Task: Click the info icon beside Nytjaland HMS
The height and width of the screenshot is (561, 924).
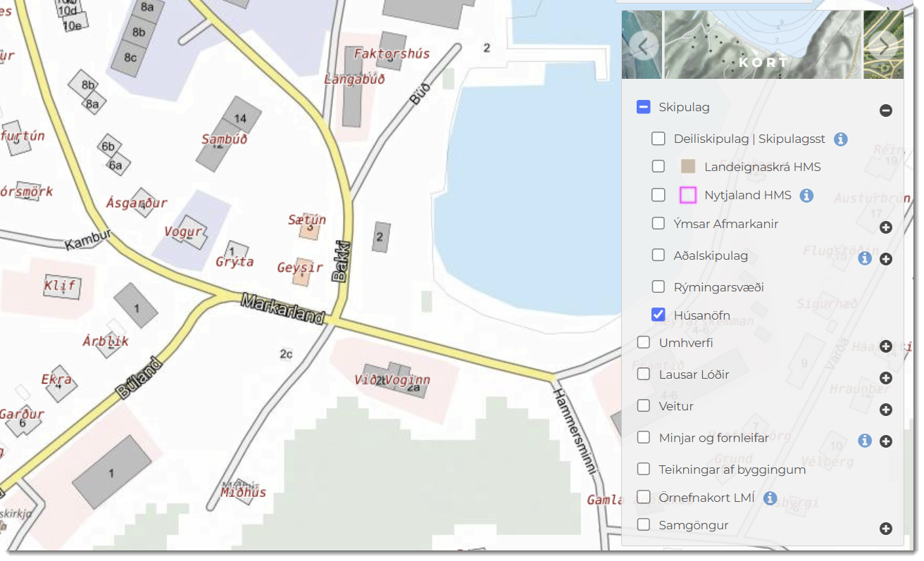Action: click(x=806, y=196)
